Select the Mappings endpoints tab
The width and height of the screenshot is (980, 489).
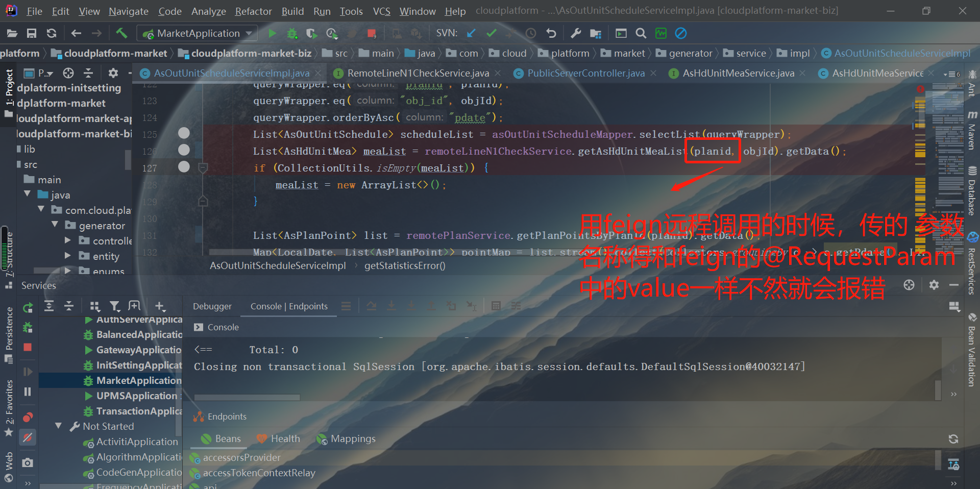tap(346, 438)
